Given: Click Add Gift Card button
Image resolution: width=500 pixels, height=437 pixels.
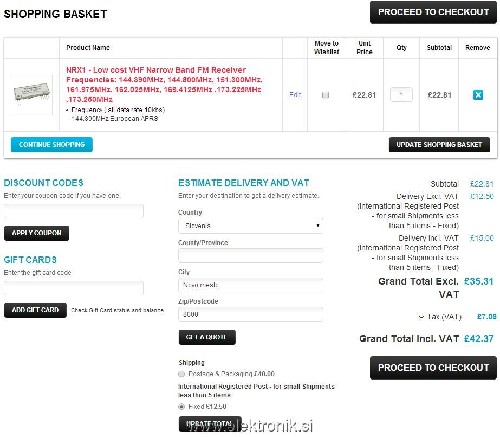Looking at the screenshot, I should (35, 310).
